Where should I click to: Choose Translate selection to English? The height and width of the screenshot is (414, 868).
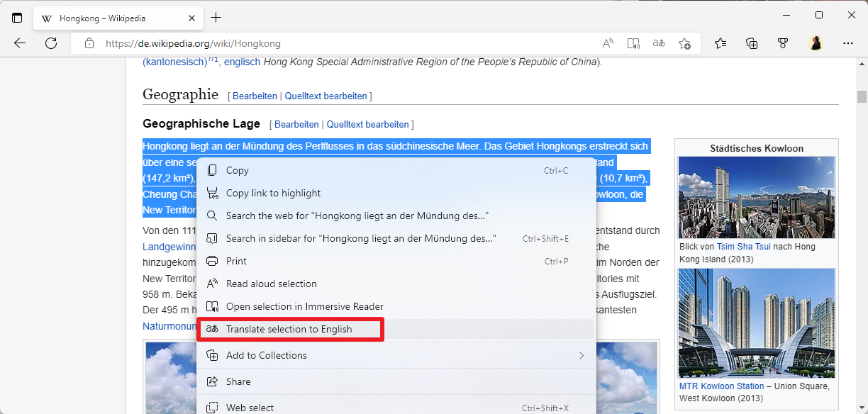[x=396, y=329]
